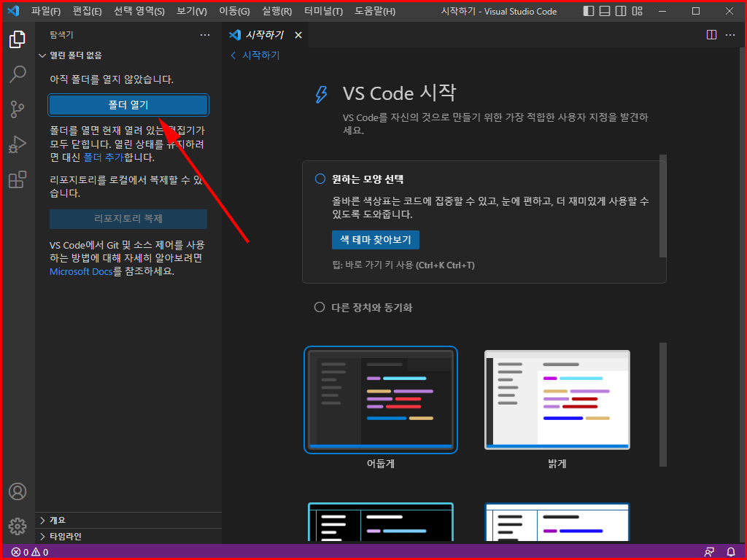Open feedback icon in status bar
This screenshot has width=747, height=560.
pyautogui.click(x=709, y=553)
